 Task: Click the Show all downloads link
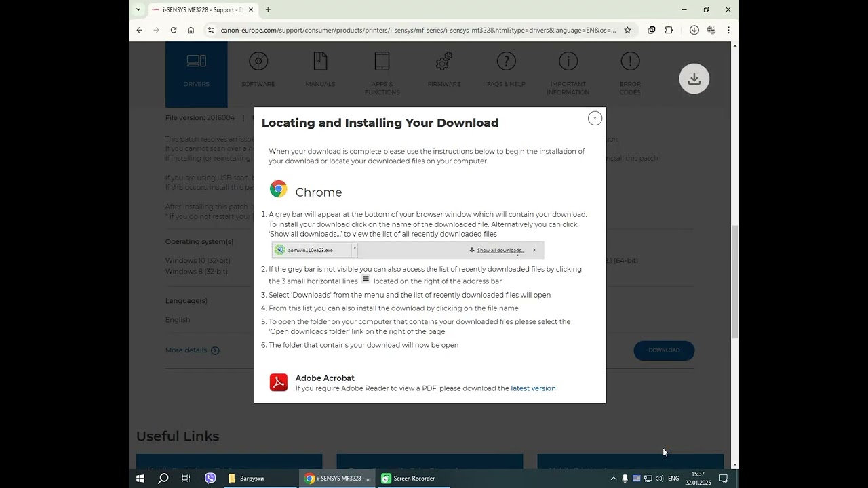tap(500, 250)
